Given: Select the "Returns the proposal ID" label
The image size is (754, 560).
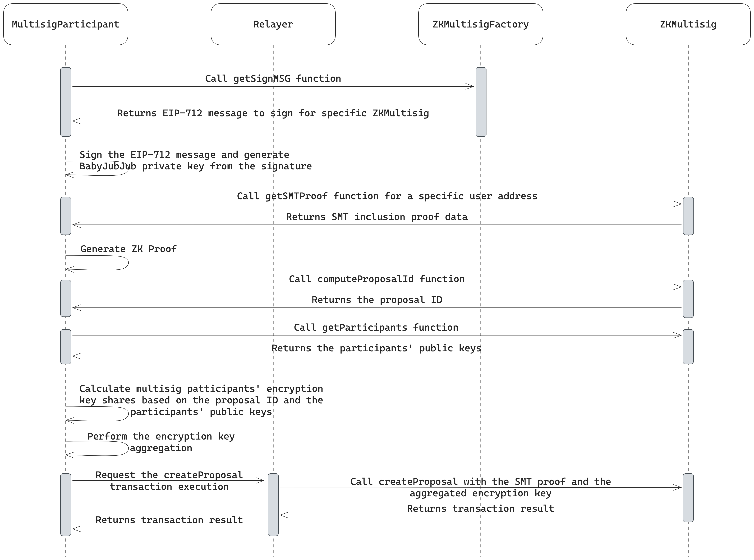Looking at the screenshot, I should (x=376, y=300).
